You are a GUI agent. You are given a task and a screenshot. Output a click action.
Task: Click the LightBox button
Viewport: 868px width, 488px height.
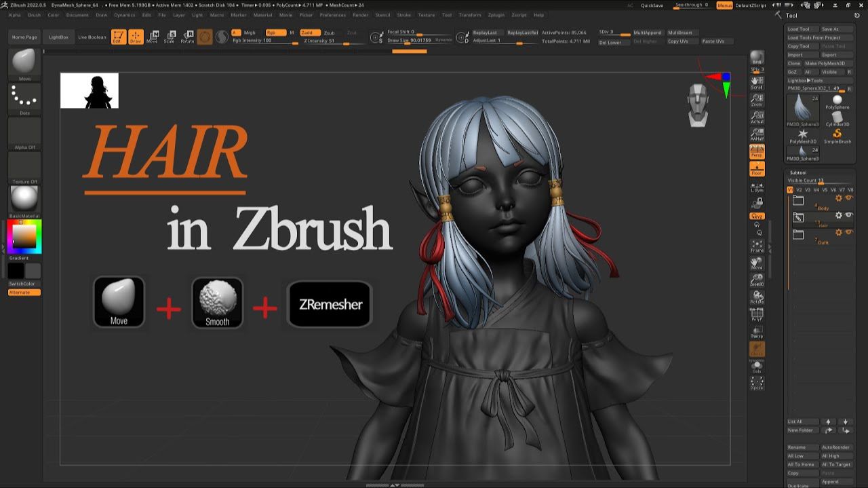pos(58,37)
